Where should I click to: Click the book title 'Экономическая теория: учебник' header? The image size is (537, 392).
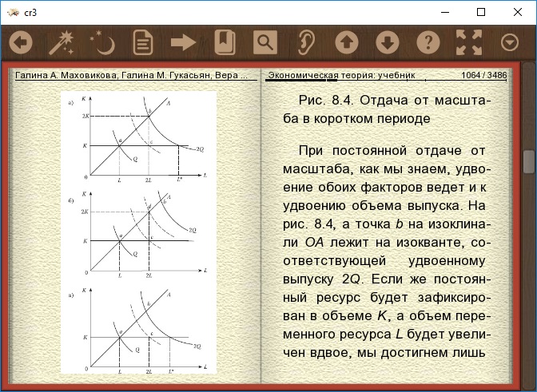[341, 76]
